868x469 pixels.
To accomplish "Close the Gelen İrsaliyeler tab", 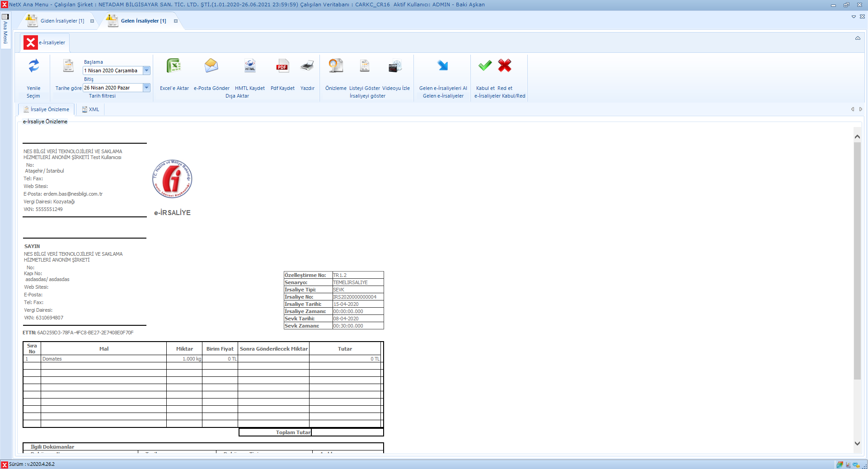I will (x=176, y=21).
